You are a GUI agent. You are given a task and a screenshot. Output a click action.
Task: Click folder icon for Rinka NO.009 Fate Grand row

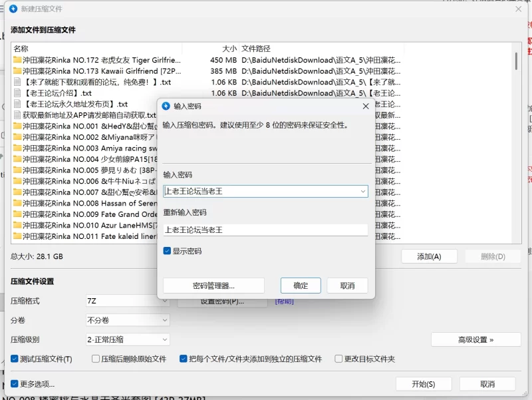point(17,214)
